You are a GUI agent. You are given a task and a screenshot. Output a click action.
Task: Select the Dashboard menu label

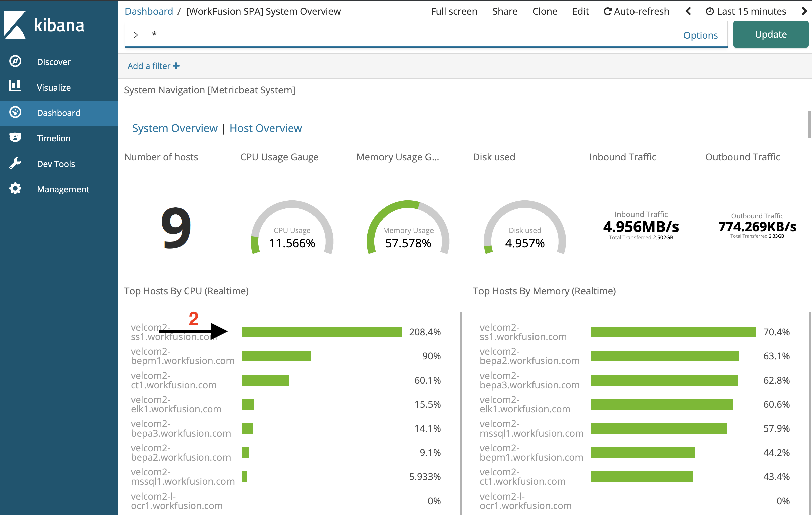click(58, 113)
